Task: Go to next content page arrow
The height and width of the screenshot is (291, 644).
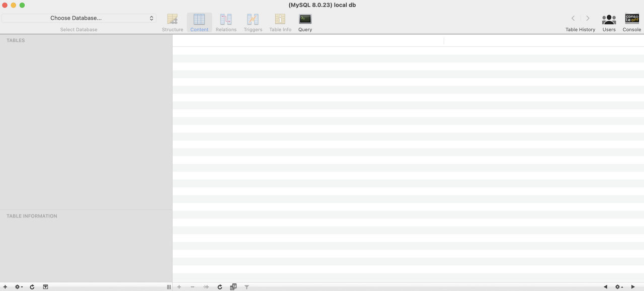Action: (x=633, y=287)
